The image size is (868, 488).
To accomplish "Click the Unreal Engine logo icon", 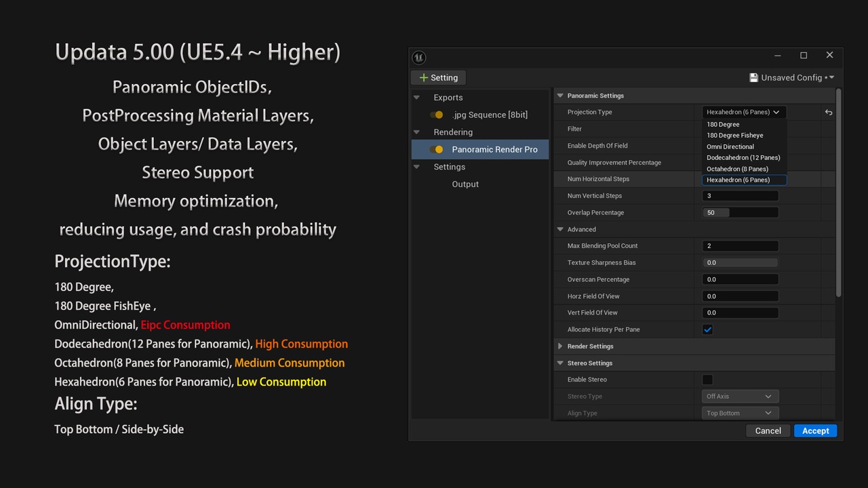I will (419, 58).
